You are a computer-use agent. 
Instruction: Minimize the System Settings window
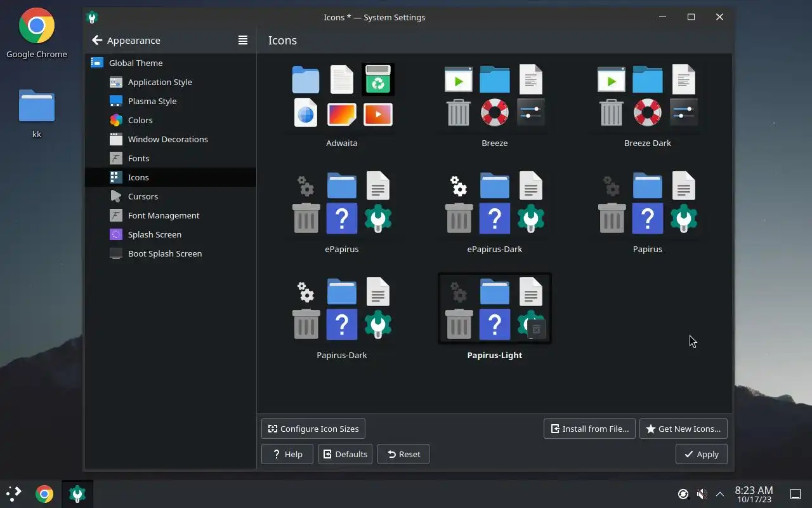click(662, 17)
